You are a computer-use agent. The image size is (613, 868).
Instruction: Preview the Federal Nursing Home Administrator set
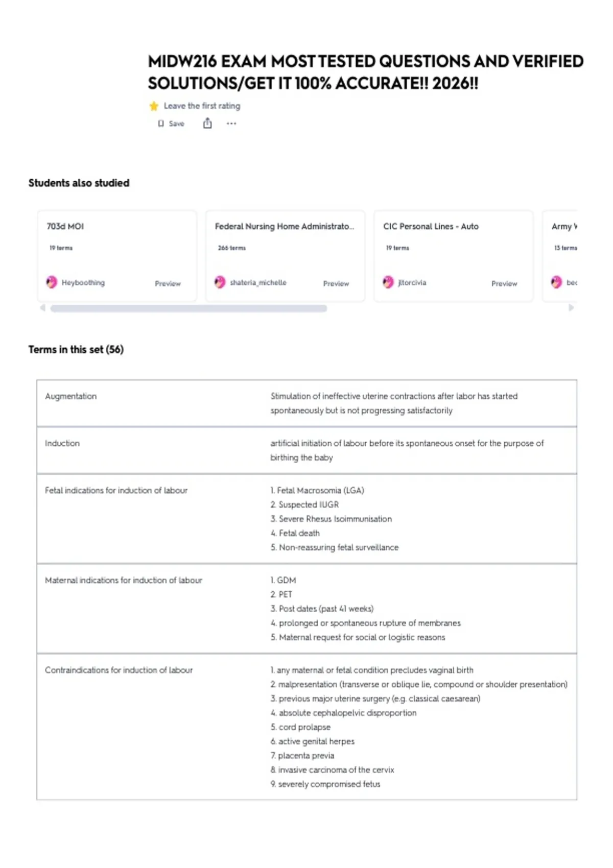336,283
